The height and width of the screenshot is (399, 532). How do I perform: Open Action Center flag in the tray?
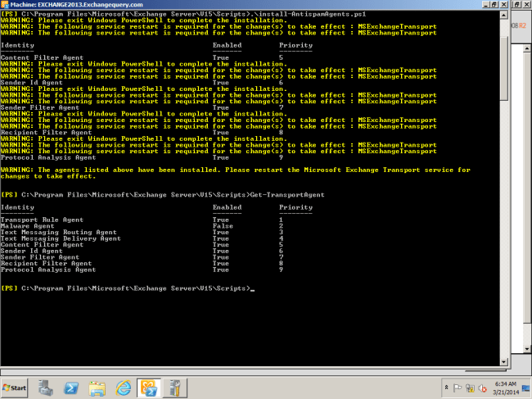(x=455, y=388)
